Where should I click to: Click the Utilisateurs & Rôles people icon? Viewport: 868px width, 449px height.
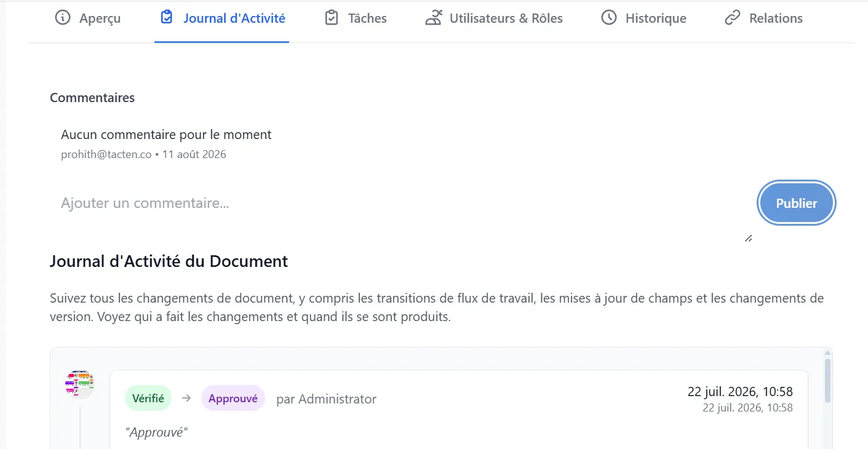[434, 18]
